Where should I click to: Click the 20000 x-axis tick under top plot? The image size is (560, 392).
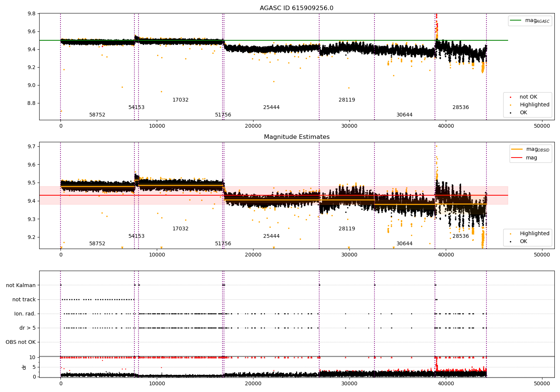point(253,126)
